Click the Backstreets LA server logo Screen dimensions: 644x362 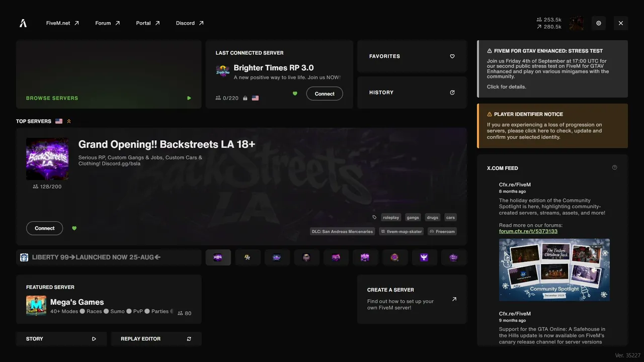point(47,159)
